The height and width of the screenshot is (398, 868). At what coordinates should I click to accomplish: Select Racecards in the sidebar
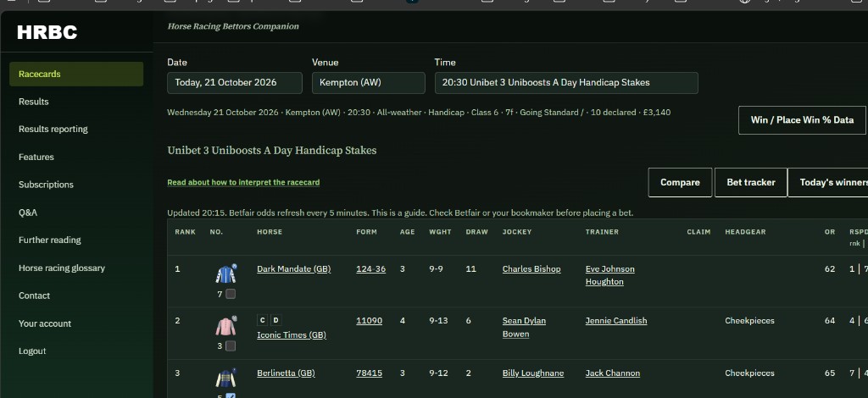tap(76, 74)
